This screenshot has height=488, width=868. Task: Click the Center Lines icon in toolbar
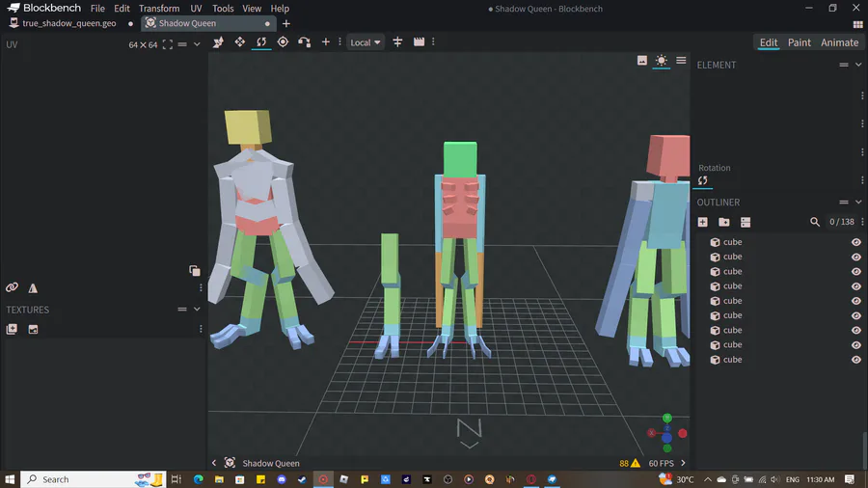point(397,42)
